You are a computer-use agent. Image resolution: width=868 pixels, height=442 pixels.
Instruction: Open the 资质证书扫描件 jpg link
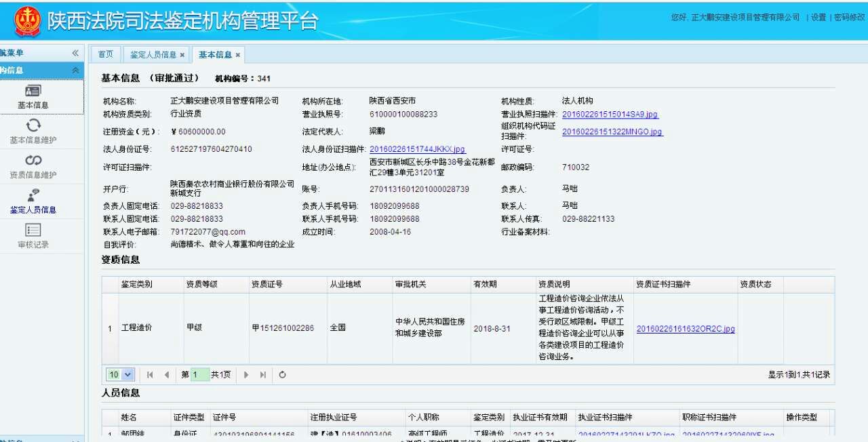pos(685,329)
